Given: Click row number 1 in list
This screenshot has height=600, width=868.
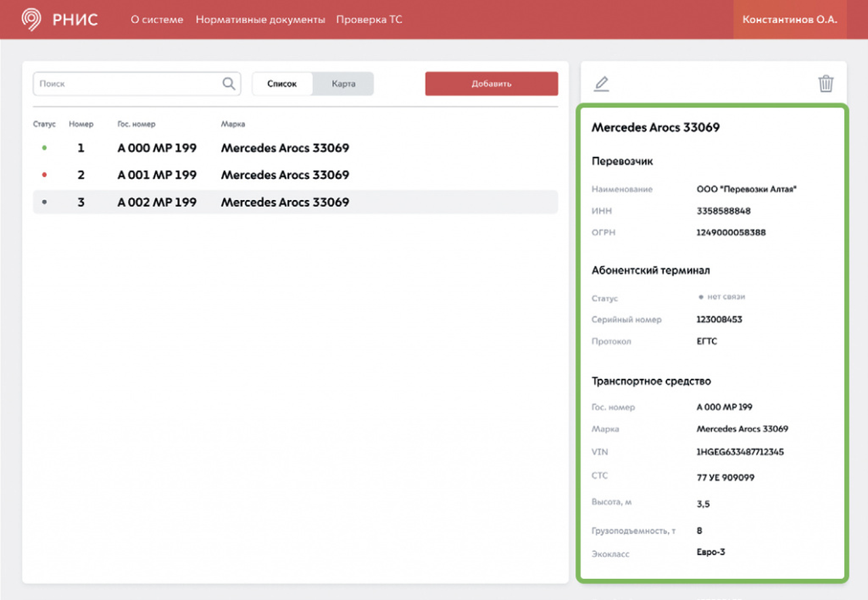Looking at the screenshot, I should [81, 148].
